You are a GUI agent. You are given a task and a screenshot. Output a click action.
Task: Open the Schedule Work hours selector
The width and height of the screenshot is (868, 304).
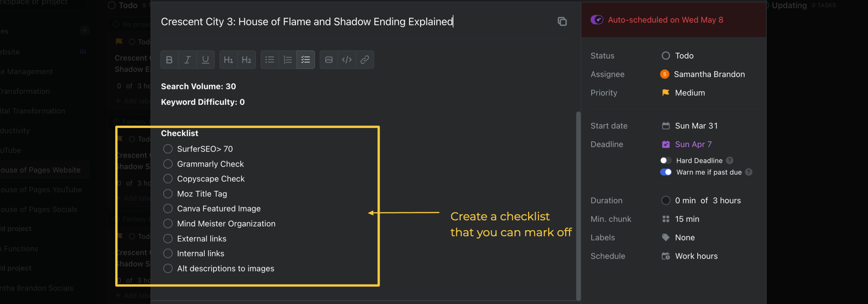point(696,256)
